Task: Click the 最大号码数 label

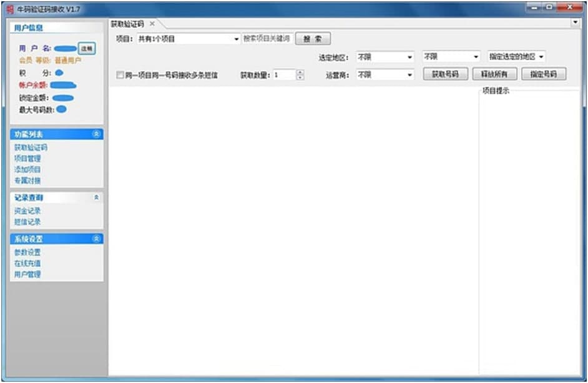Action: [37, 109]
